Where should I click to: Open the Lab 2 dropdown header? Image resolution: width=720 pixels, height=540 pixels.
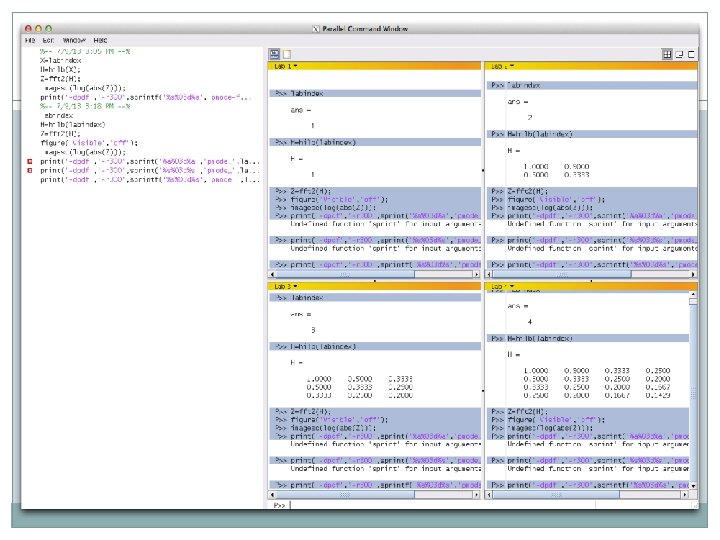tap(499, 65)
